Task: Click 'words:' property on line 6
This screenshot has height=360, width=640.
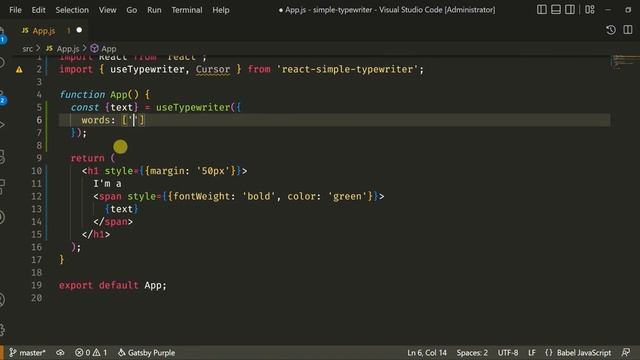Action: 98,120
